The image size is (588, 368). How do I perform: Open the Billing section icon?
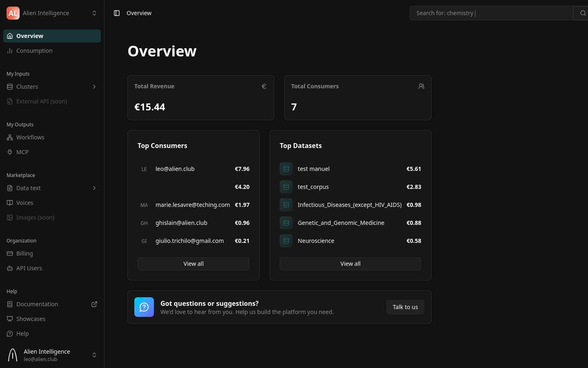[10, 254]
